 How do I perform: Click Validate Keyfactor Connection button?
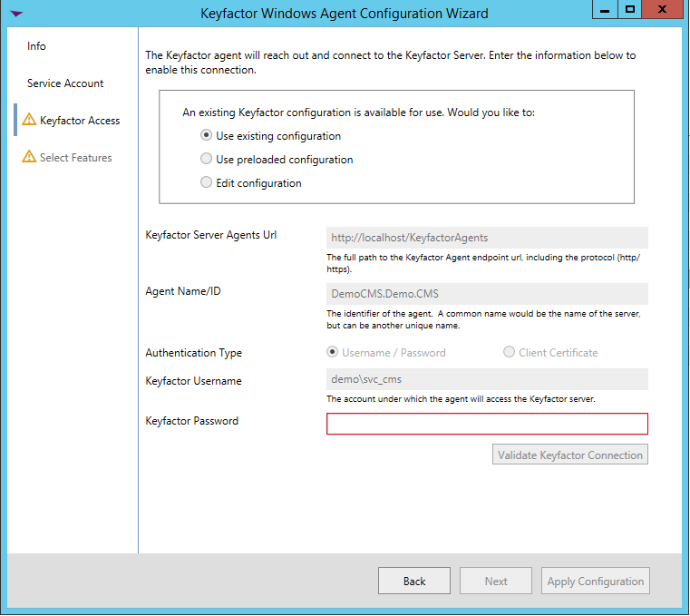point(570,455)
